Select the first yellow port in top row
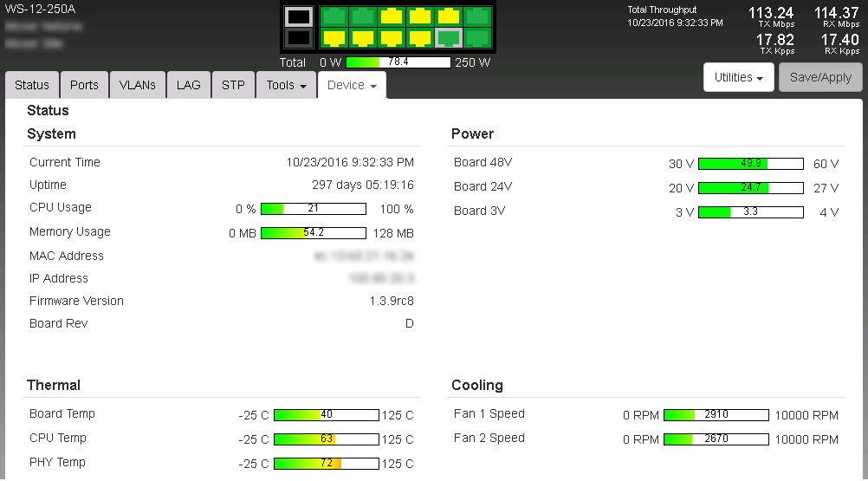The width and height of the screenshot is (868, 481). point(392,16)
